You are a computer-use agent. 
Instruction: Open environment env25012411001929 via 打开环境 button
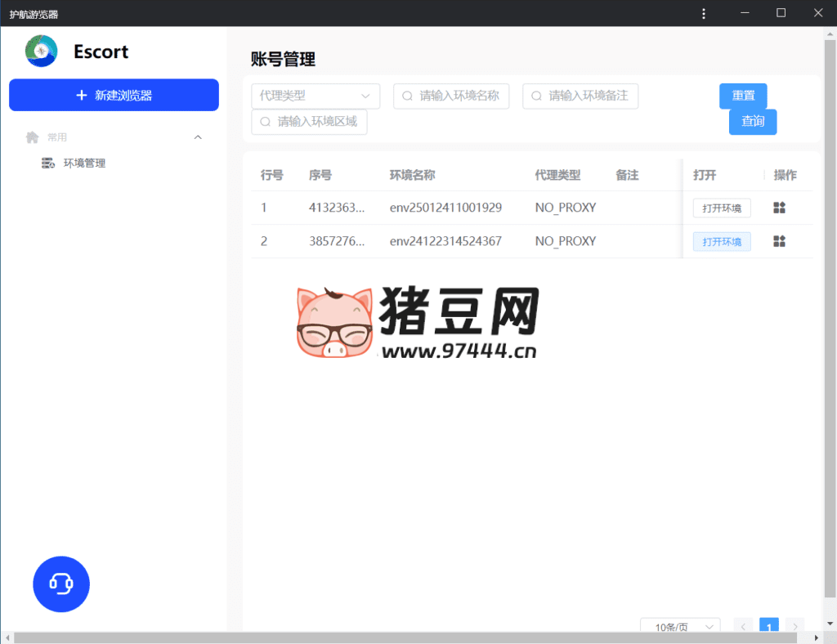(722, 208)
